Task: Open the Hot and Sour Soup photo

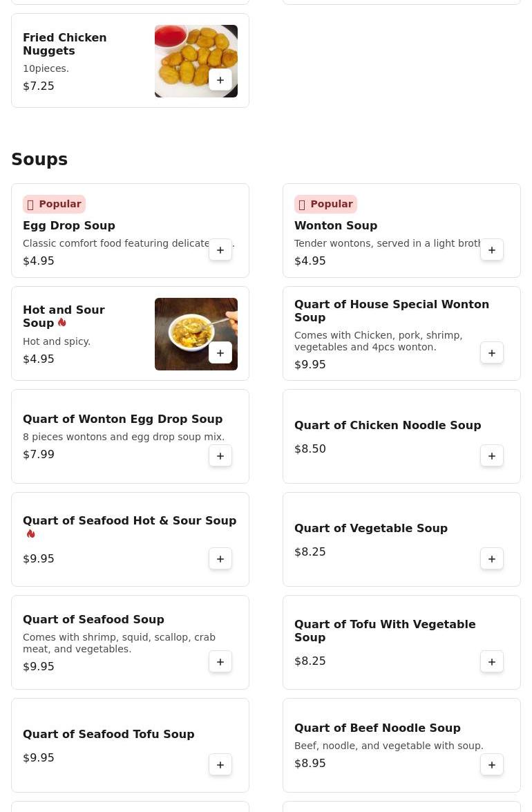Action: pos(196,334)
